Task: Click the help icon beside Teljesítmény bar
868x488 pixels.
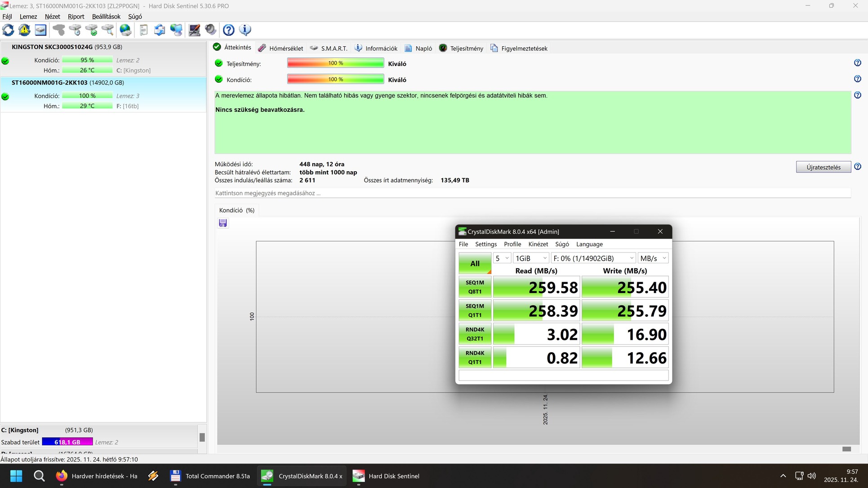Action: coord(857,63)
